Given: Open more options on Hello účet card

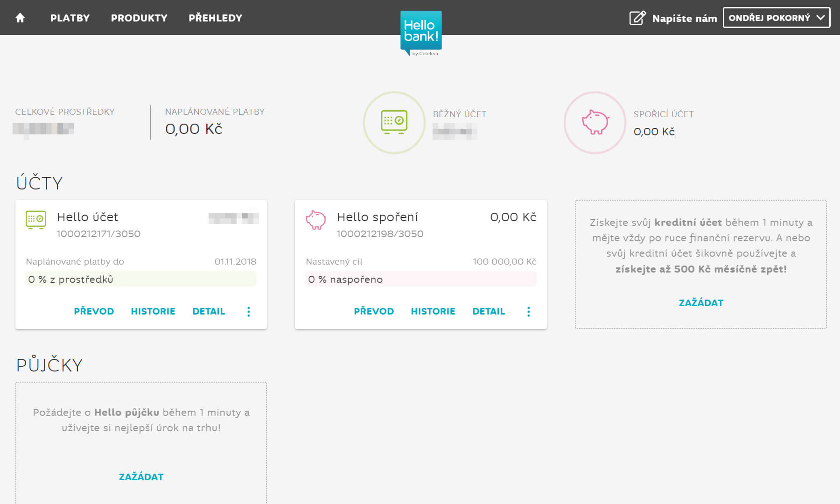Looking at the screenshot, I should (x=249, y=312).
